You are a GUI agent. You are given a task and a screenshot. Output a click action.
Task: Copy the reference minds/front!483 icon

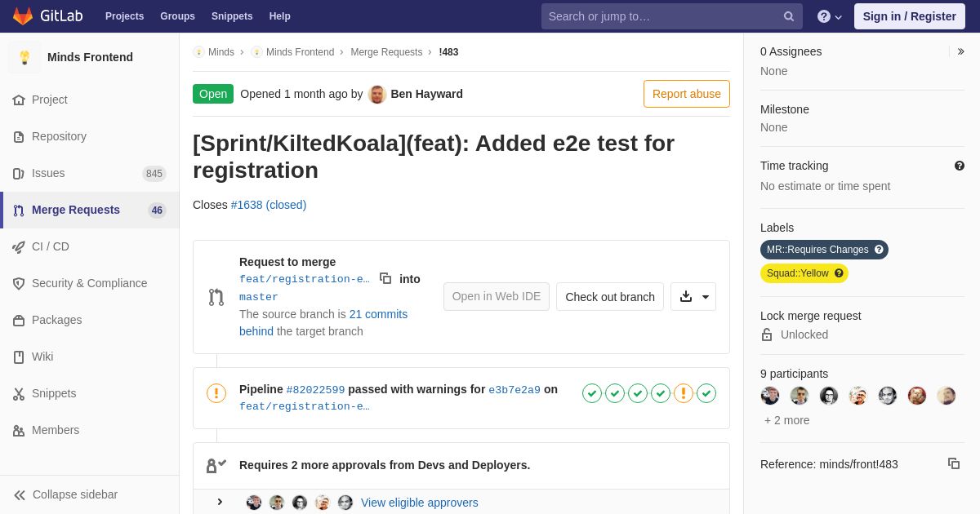(x=954, y=463)
